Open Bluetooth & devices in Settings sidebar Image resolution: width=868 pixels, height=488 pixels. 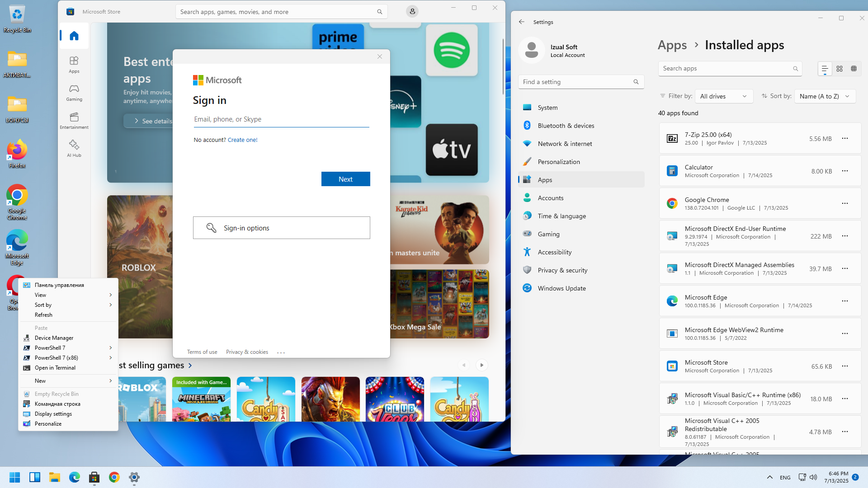[x=581, y=126]
